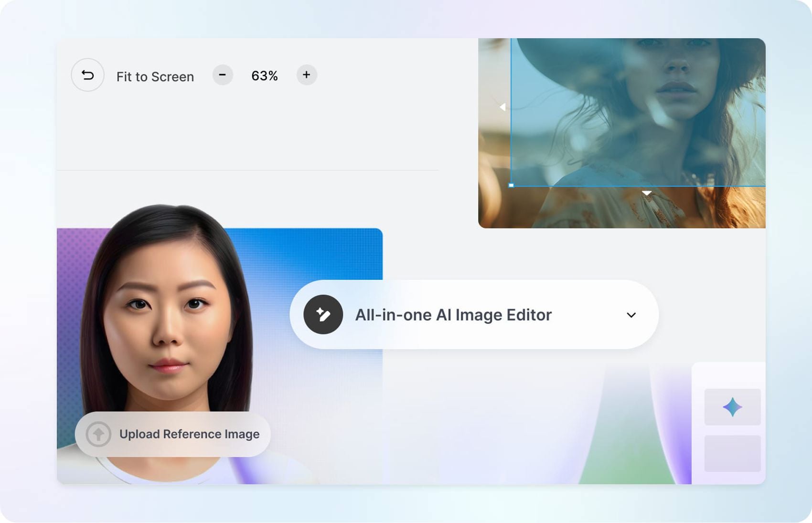Image resolution: width=812 pixels, height=523 pixels.
Task: Select the bottom crop handle arrow on the photo
Action: (647, 192)
